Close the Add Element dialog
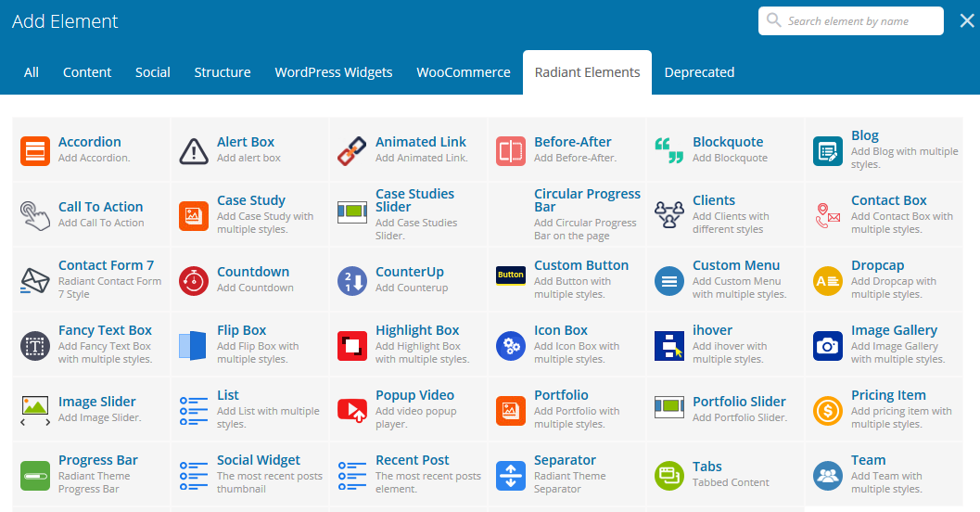980x512 pixels. tap(966, 21)
